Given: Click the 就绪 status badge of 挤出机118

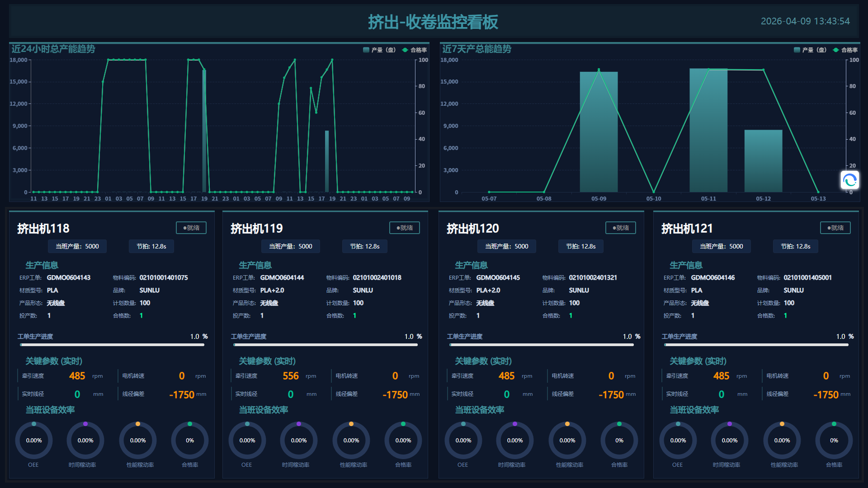Looking at the screenshot, I should [191, 228].
